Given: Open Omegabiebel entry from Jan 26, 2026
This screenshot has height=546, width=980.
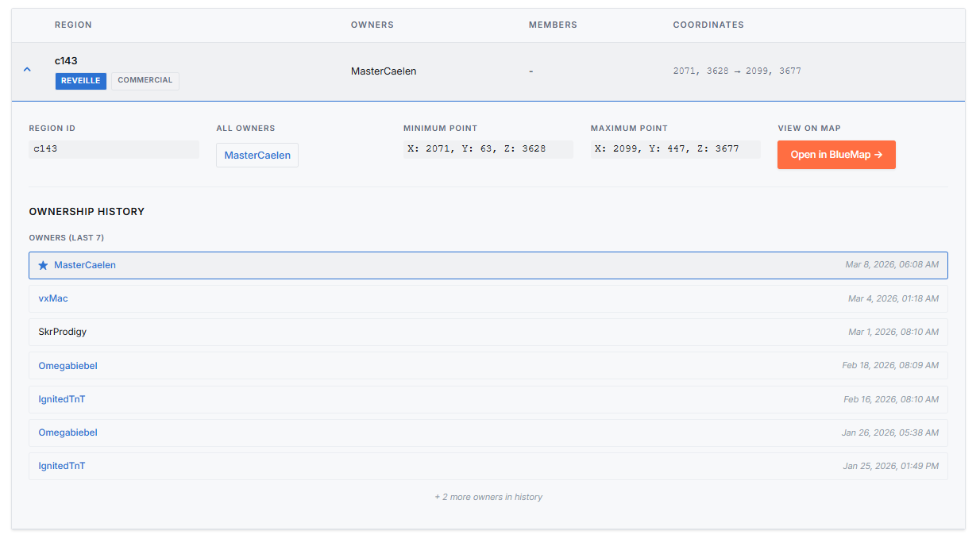Looking at the screenshot, I should [68, 433].
